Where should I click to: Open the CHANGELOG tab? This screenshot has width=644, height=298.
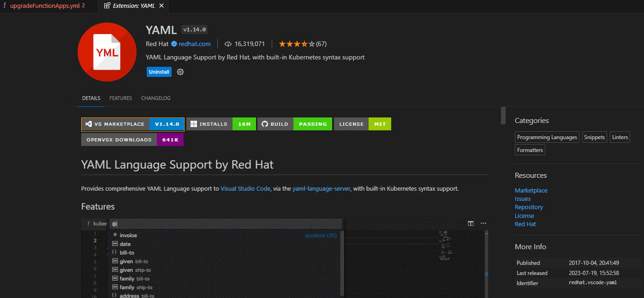pos(155,98)
